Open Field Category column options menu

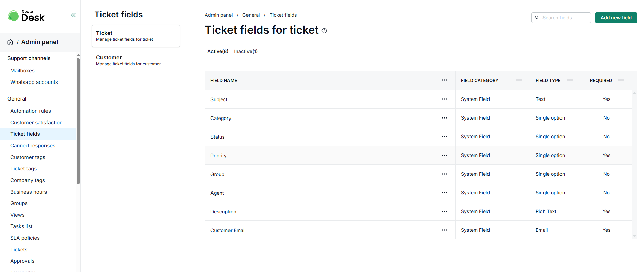[x=519, y=80]
